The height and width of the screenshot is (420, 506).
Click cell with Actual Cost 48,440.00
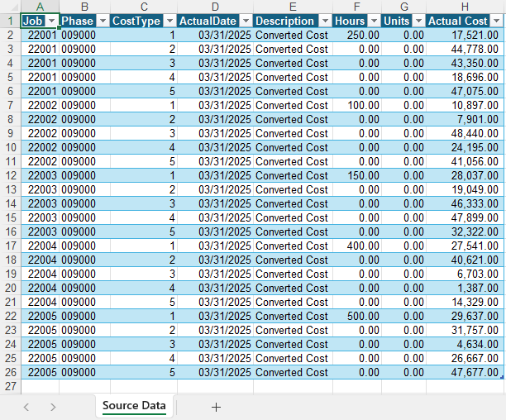point(465,133)
